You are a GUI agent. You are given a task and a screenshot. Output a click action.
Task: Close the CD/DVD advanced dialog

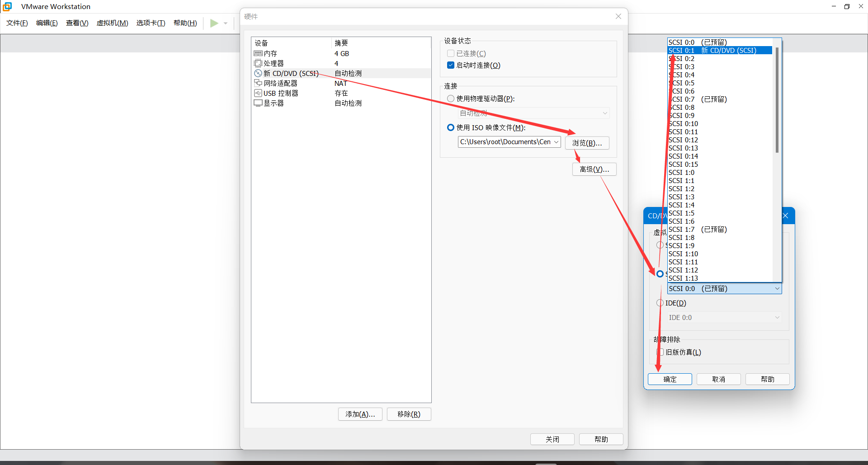786,216
